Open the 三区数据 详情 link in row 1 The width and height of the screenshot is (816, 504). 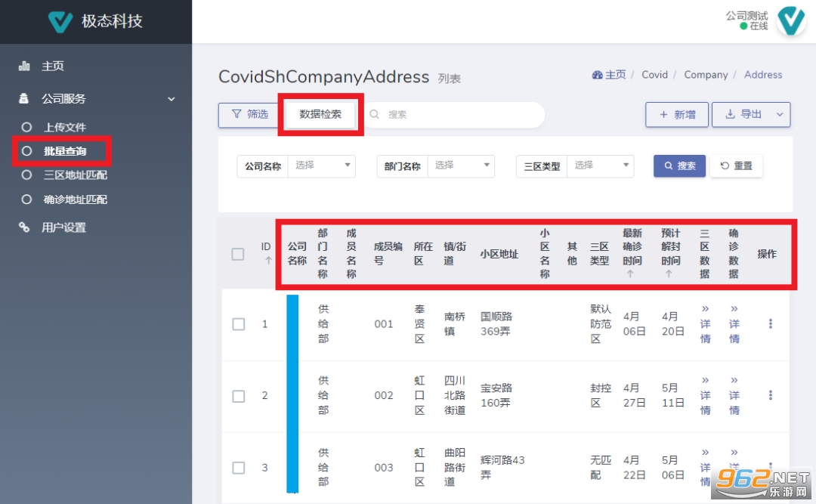(704, 323)
